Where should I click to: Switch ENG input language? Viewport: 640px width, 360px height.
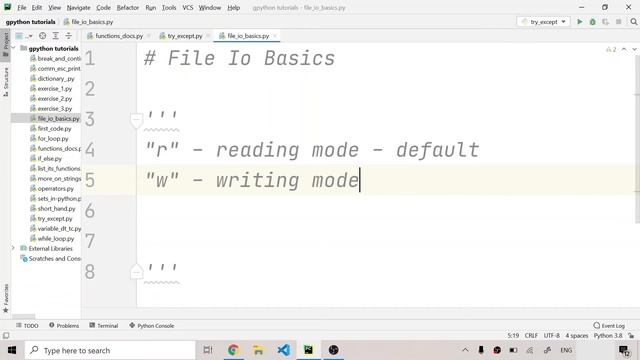[x=566, y=350]
